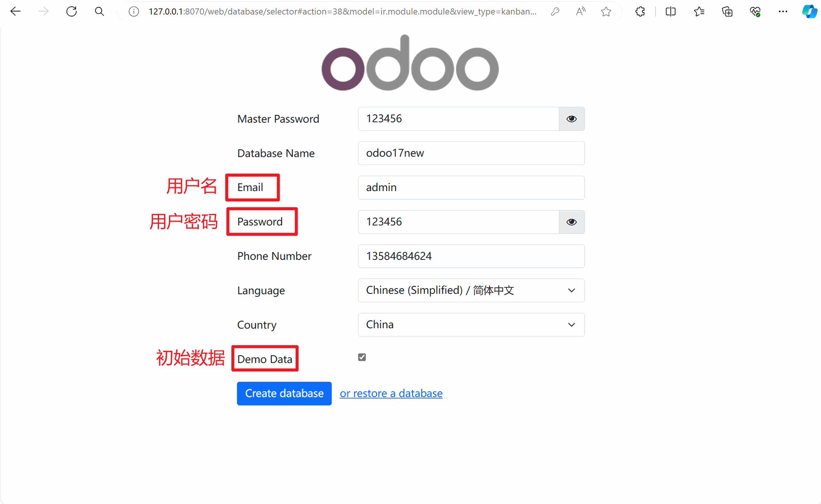Screen dimensions: 821x504
Task: Click the Database Name field odoo17new
Action: tap(471, 153)
